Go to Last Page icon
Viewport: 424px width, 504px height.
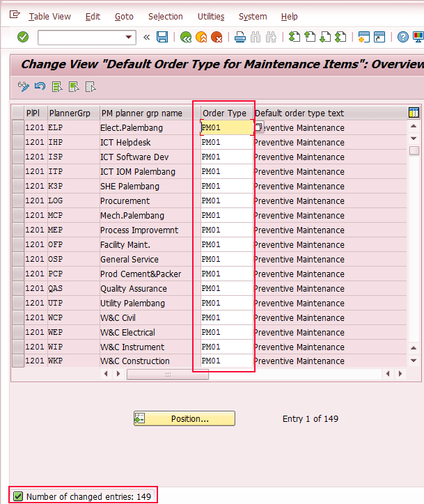[340, 37]
